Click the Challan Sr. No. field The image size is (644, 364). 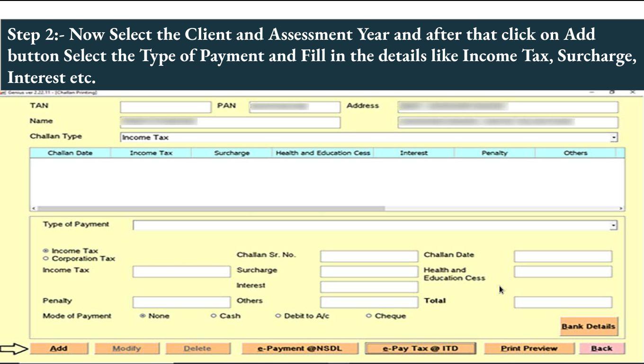(369, 256)
